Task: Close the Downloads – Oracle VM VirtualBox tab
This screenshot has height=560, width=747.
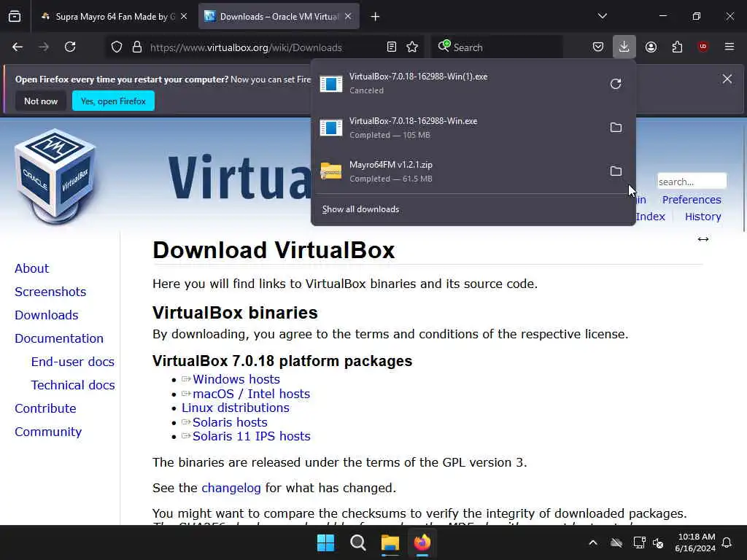Action: [x=348, y=17]
